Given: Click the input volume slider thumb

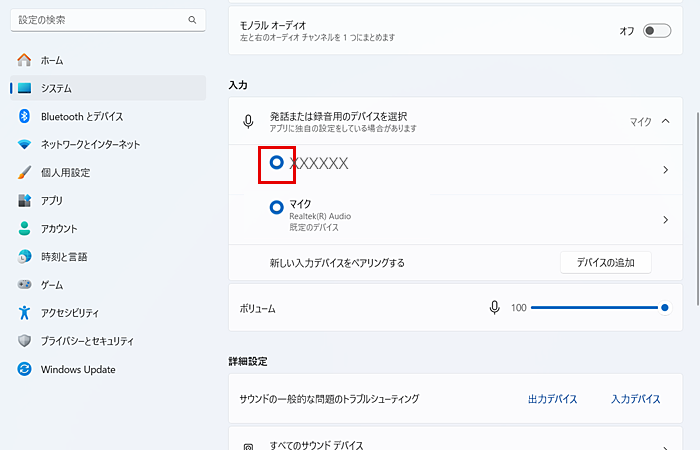Looking at the screenshot, I should [x=664, y=308].
